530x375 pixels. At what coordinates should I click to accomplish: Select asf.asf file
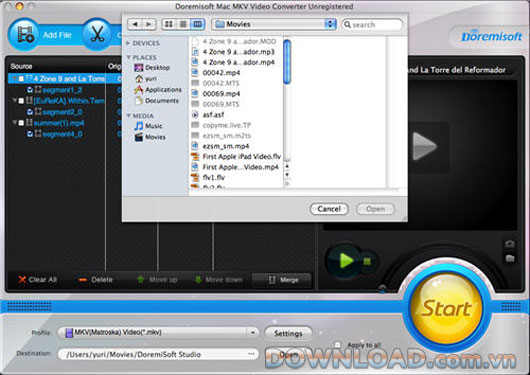[x=236, y=115]
